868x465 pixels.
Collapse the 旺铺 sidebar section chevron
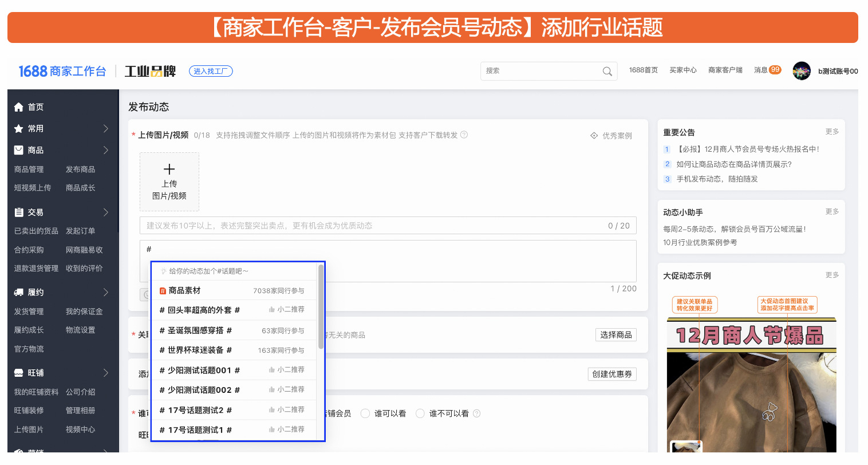(x=106, y=373)
